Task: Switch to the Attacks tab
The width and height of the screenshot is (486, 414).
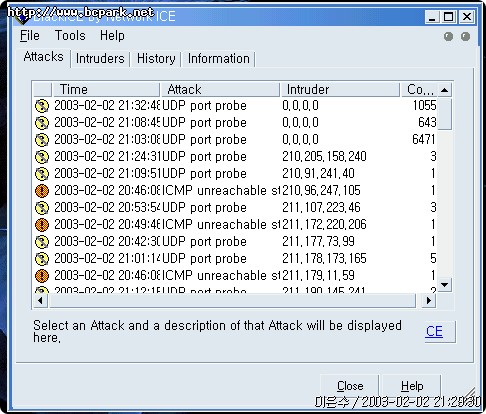Action: (x=43, y=57)
